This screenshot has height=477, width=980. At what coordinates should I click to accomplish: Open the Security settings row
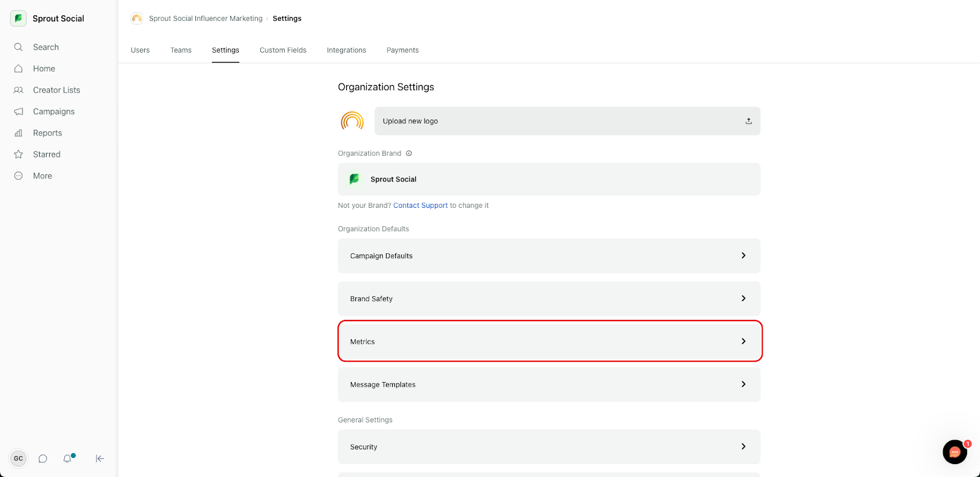tap(549, 447)
